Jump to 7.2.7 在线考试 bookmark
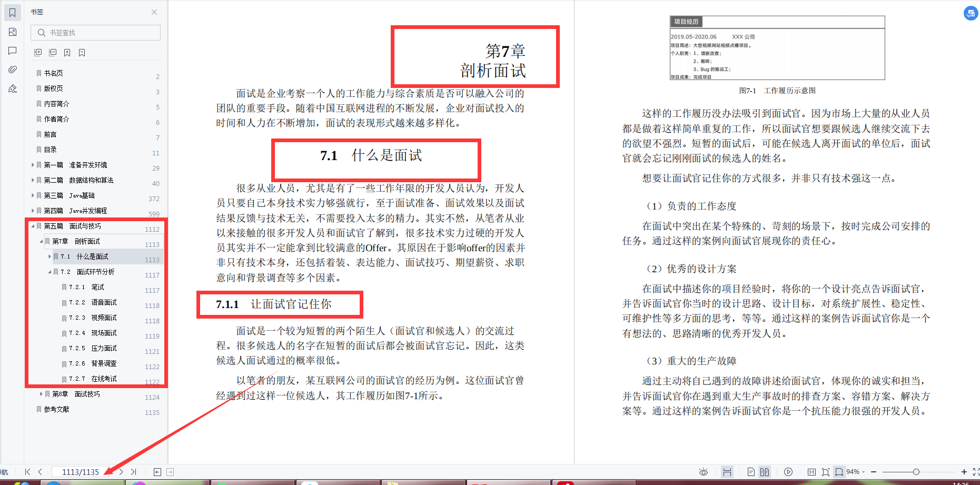980x485 pixels. click(93, 379)
